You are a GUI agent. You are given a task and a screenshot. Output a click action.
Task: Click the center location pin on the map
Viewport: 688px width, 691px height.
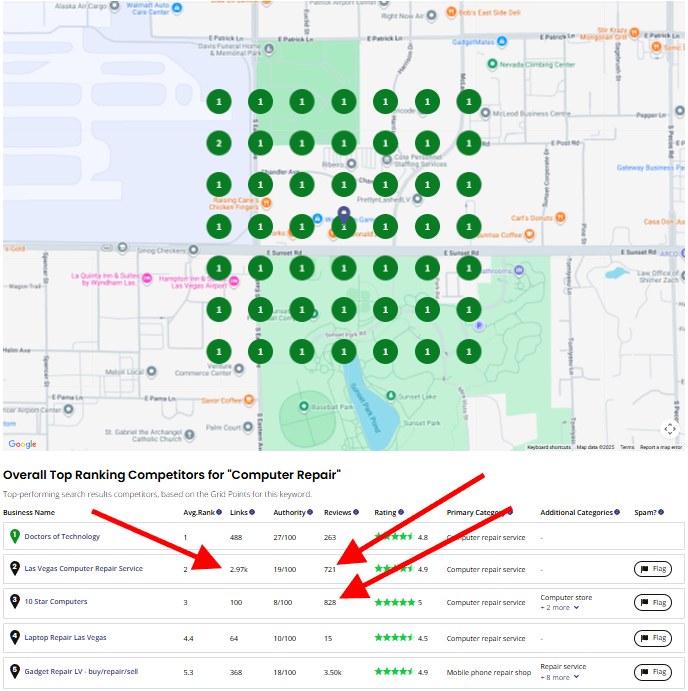click(x=344, y=215)
